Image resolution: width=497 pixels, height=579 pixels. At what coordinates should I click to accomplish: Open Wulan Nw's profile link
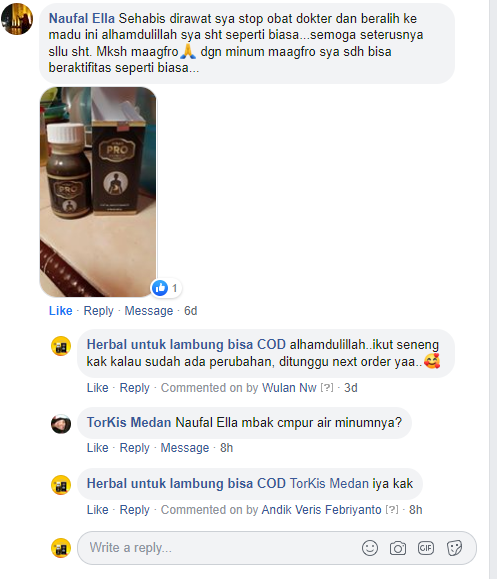click(289, 388)
